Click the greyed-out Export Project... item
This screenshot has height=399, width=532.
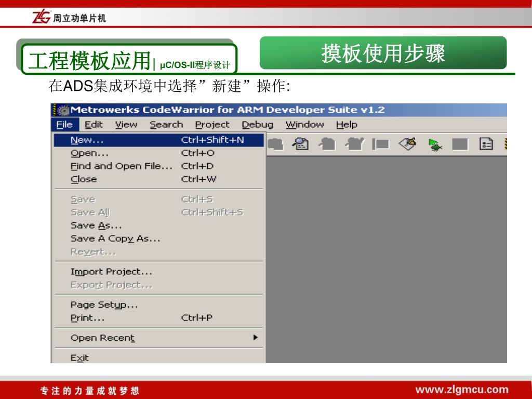pyautogui.click(x=159, y=285)
